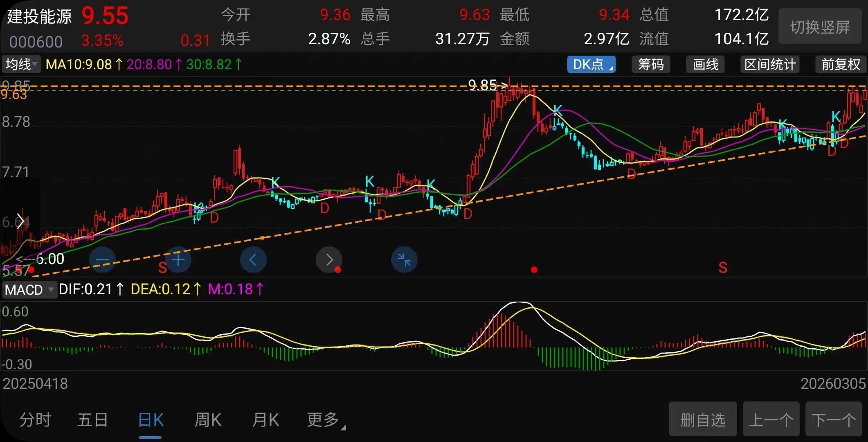This screenshot has width=868, height=442.
Task: Toggle the DK点 indicator button
Action: pyautogui.click(x=591, y=65)
